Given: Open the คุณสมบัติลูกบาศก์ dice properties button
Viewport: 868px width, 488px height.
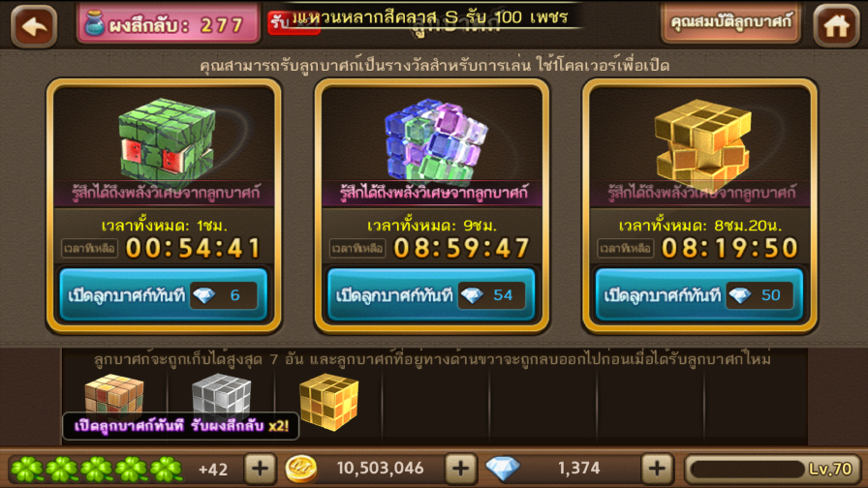Looking at the screenshot, I should [730, 22].
